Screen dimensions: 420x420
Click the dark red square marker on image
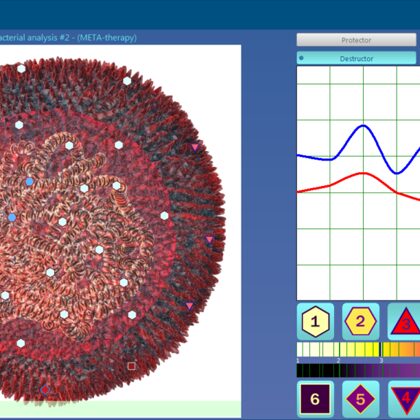coord(132,366)
